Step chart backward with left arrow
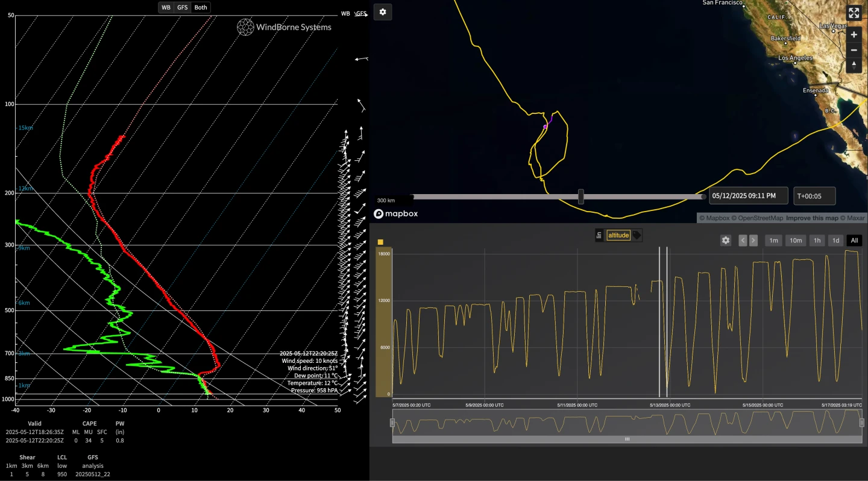The width and height of the screenshot is (868, 481). point(743,241)
